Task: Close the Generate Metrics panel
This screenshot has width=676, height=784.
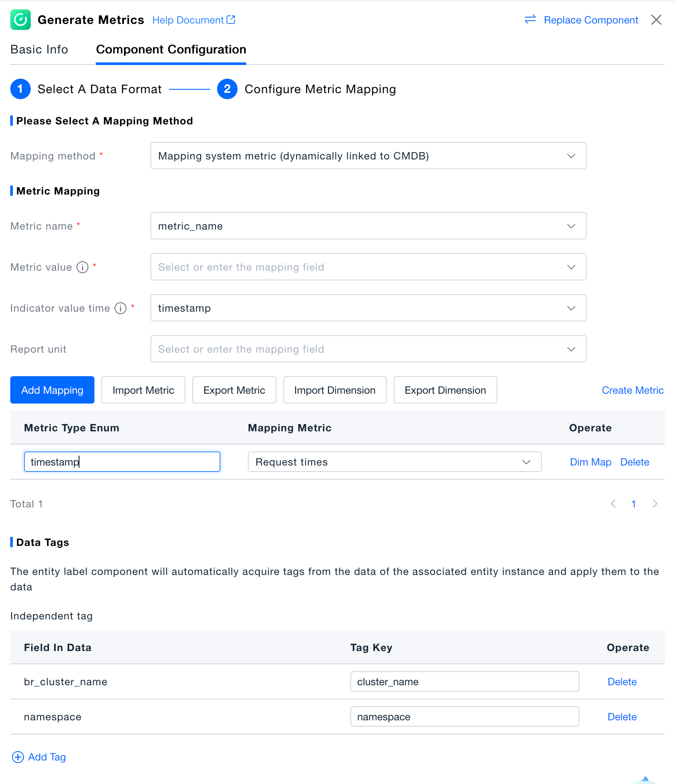Action: (656, 20)
